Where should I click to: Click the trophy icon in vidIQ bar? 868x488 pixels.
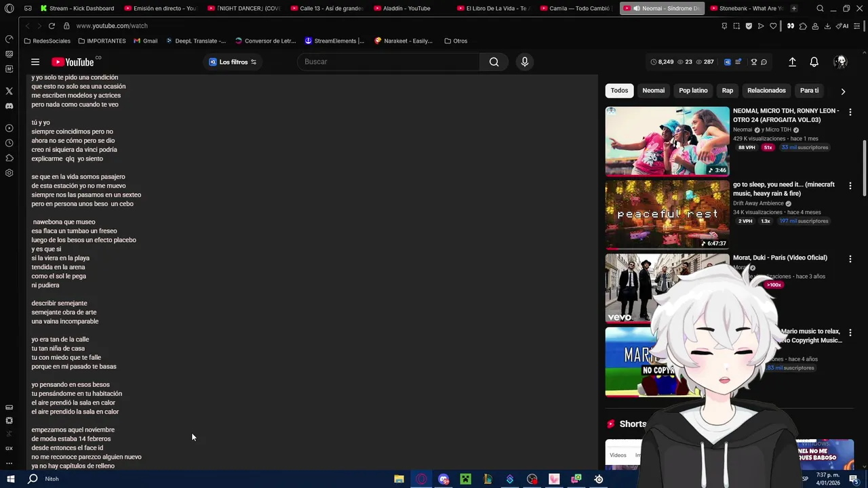click(753, 62)
